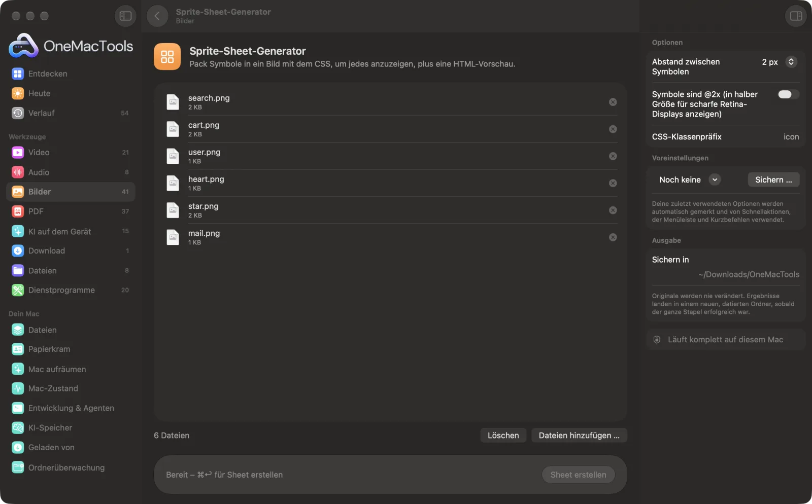Remove mail.png from the list
Screen dimensions: 812x504
(x=613, y=237)
